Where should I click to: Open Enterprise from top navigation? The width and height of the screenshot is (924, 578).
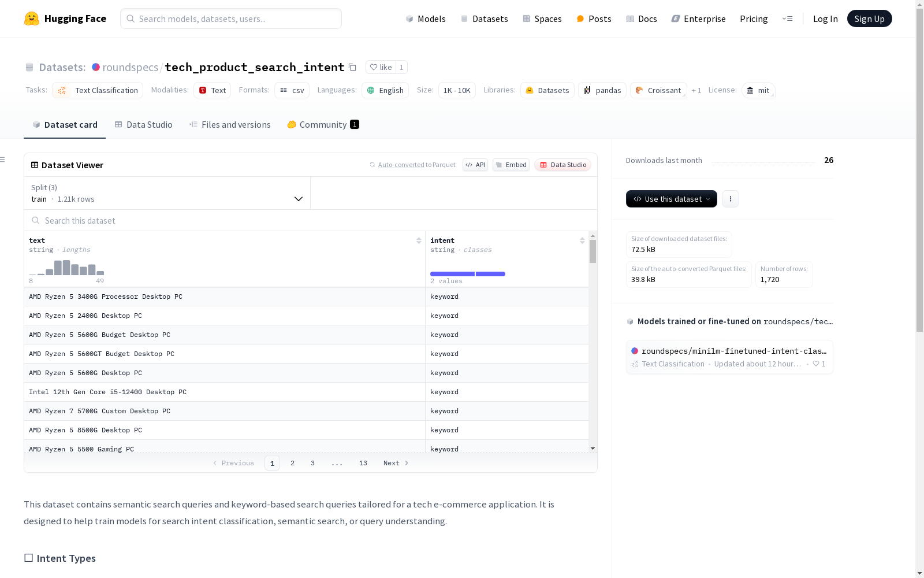698,18
